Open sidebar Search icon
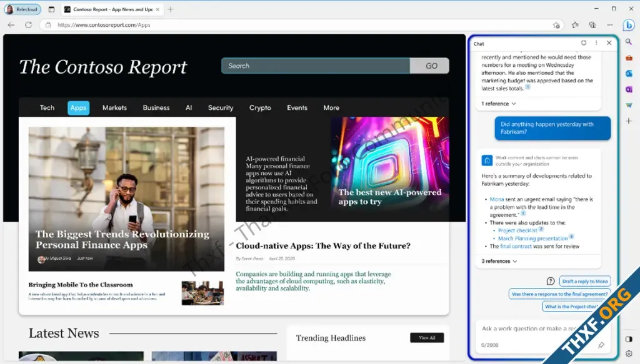 coord(629,42)
